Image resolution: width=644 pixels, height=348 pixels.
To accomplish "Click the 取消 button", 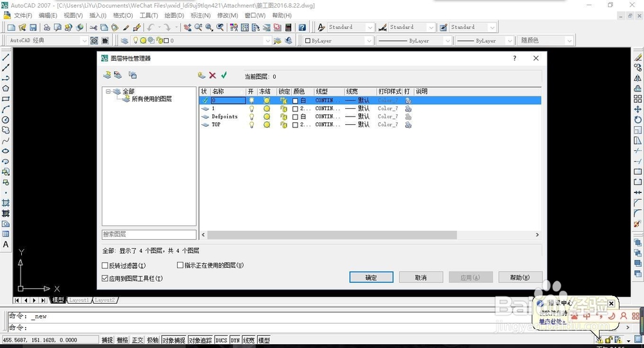I will click(x=421, y=277).
